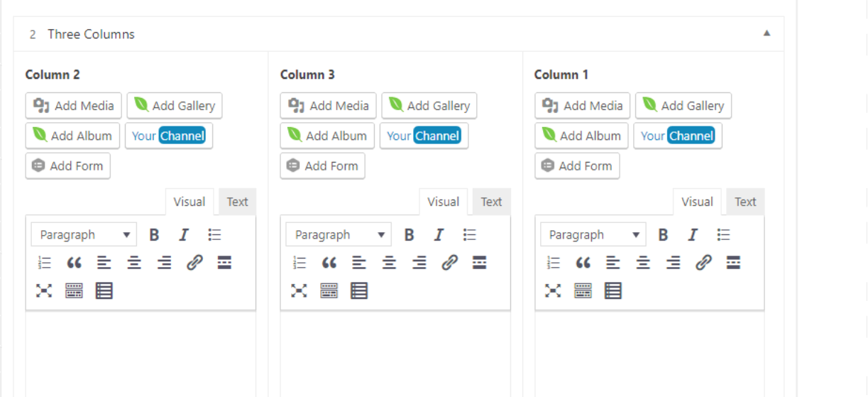Open Paragraph format dropdown in Column 1

[593, 235]
